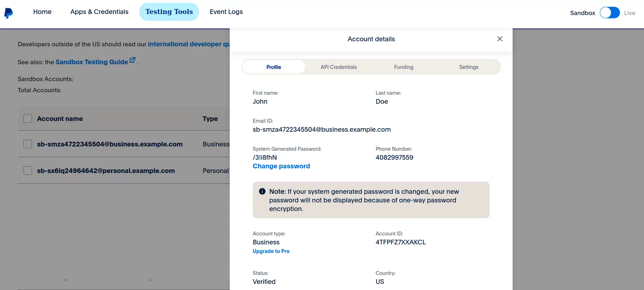Click the Account name column header
Image resolution: width=644 pixels, height=290 pixels.
tap(60, 119)
